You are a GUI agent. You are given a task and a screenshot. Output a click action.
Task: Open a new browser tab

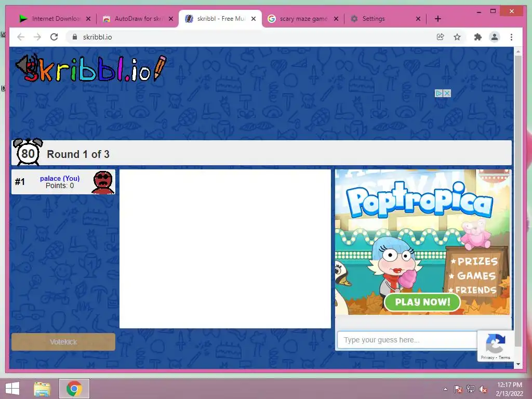pyautogui.click(x=437, y=19)
